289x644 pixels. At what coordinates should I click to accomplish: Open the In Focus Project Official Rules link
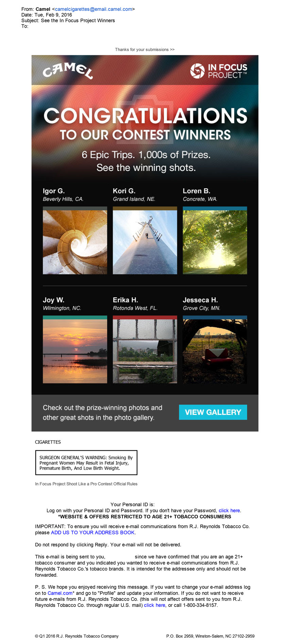pos(86,484)
